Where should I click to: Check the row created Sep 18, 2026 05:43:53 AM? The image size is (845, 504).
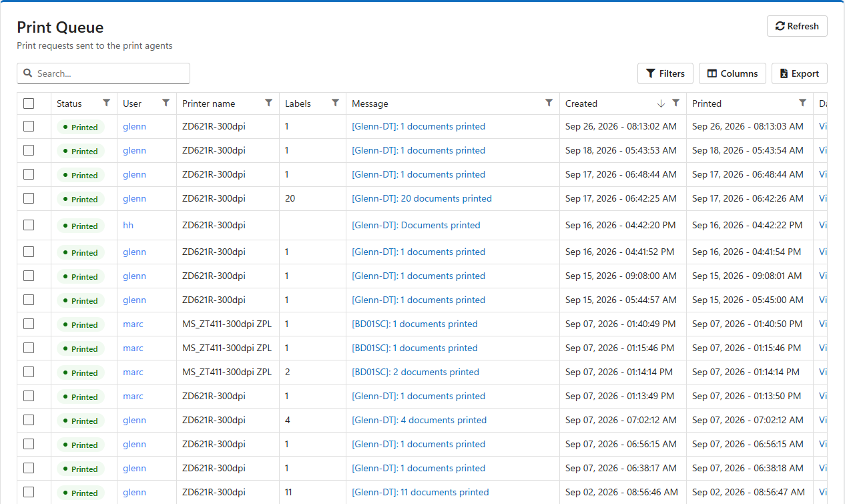pyautogui.click(x=29, y=150)
